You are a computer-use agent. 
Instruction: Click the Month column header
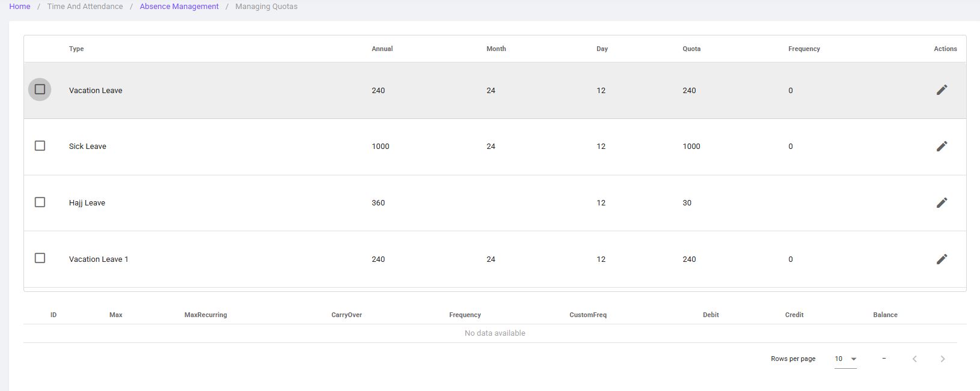coord(496,49)
